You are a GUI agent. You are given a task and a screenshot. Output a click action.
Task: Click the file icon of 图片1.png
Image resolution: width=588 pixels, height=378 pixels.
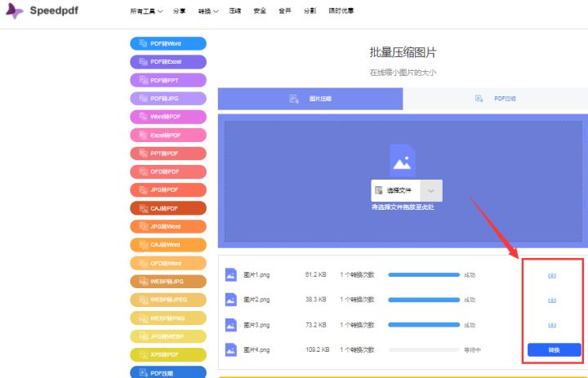(230, 275)
